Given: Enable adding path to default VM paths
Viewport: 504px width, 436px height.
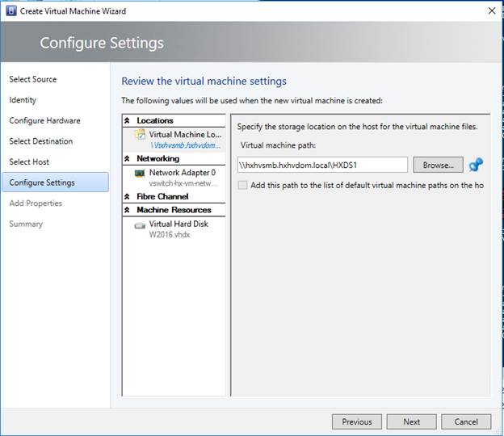Looking at the screenshot, I should (x=242, y=185).
